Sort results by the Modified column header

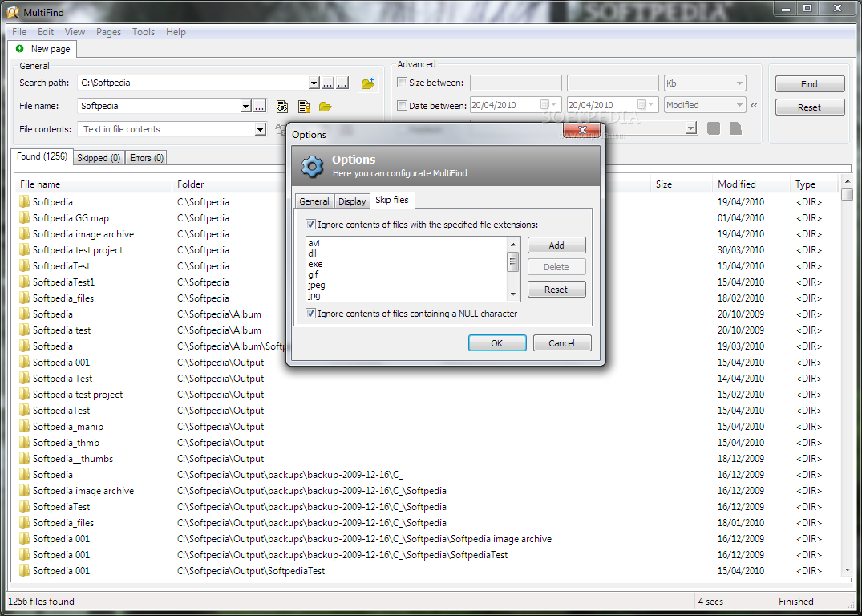point(751,184)
